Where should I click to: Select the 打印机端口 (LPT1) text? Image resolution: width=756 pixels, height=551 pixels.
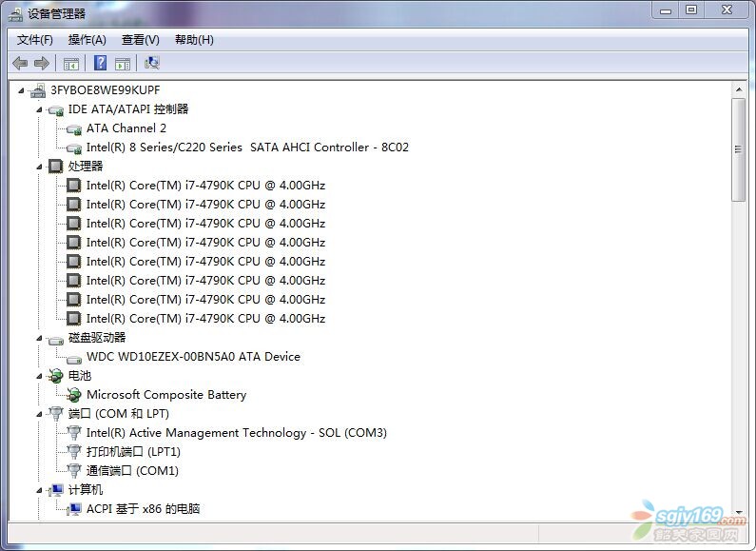tap(133, 452)
